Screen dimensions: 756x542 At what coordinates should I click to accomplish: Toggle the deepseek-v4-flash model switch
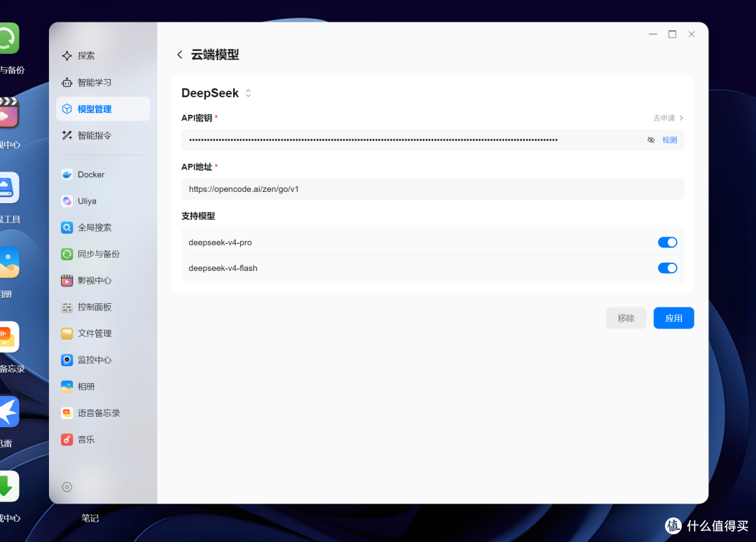pyautogui.click(x=668, y=268)
